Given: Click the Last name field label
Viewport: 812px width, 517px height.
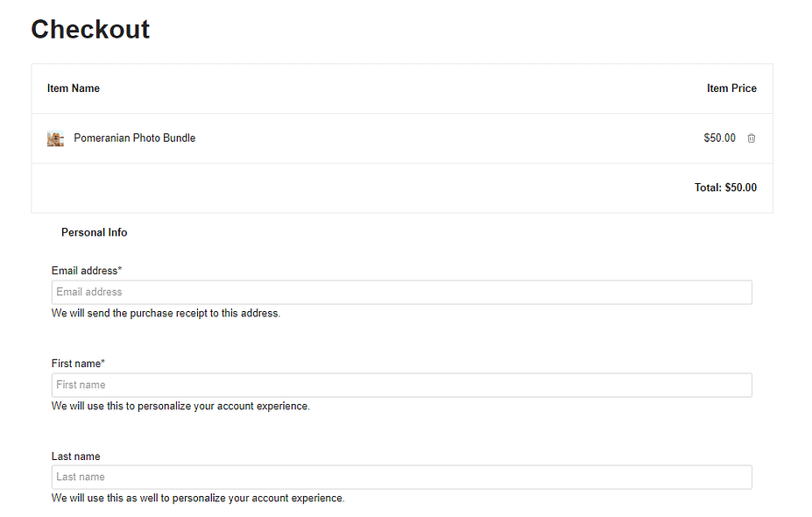Looking at the screenshot, I should click(75, 457).
